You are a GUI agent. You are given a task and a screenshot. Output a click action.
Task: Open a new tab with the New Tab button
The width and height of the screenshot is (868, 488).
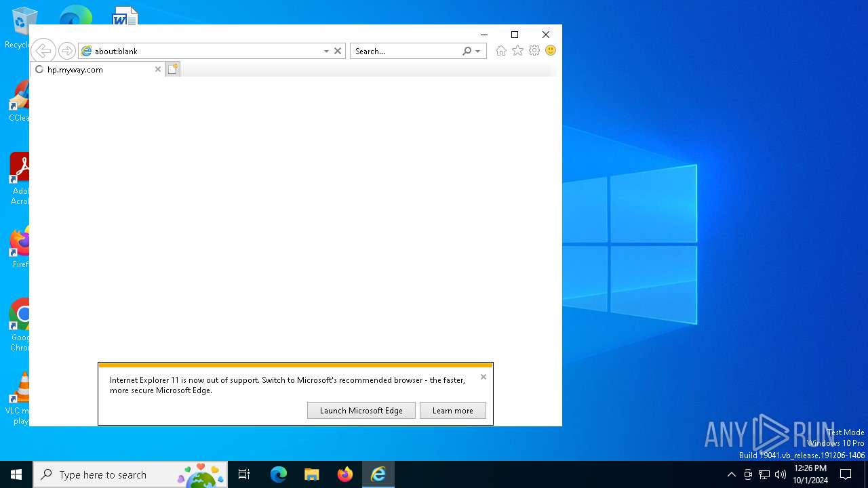pos(173,69)
